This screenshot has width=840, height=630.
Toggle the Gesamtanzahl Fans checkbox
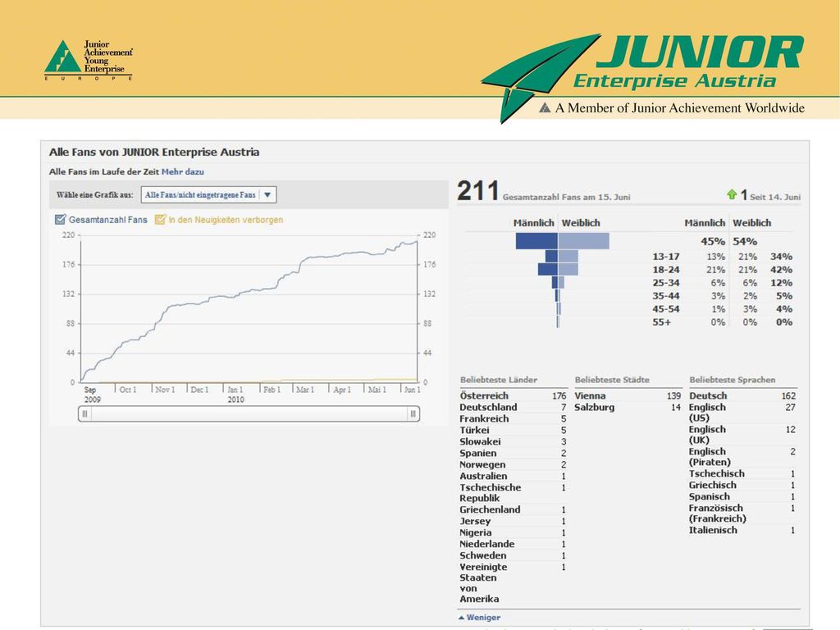[60, 220]
